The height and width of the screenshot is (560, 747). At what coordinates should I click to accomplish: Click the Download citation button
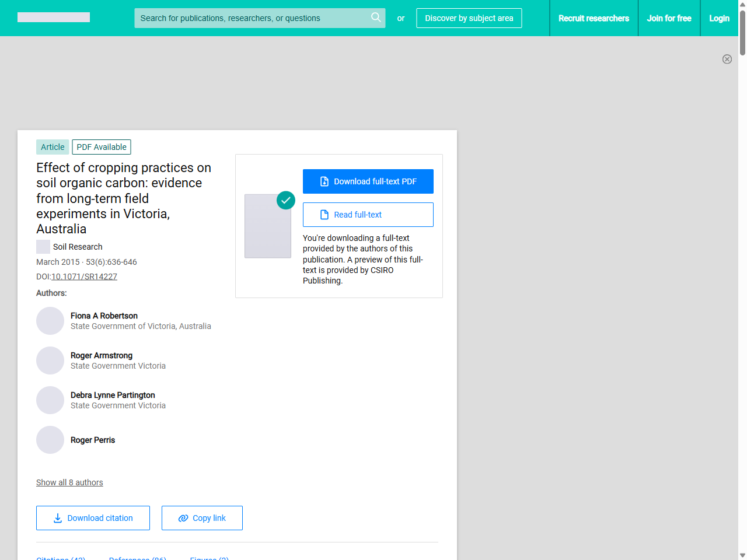(93, 518)
